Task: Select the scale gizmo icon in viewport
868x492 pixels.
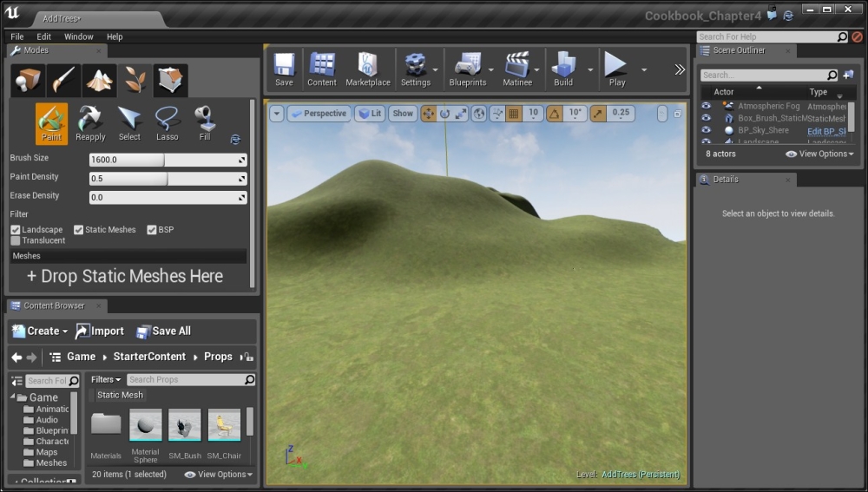Action: click(x=461, y=114)
